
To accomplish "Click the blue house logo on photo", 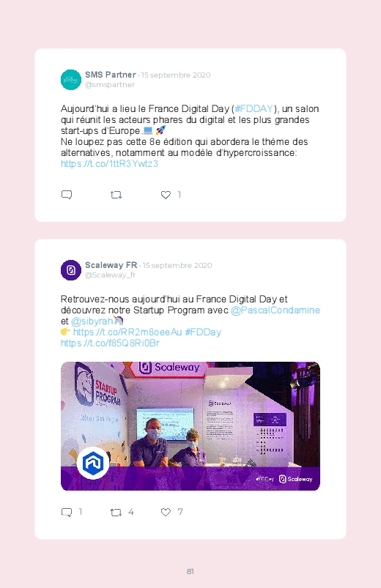I will (x=93, y=463).
